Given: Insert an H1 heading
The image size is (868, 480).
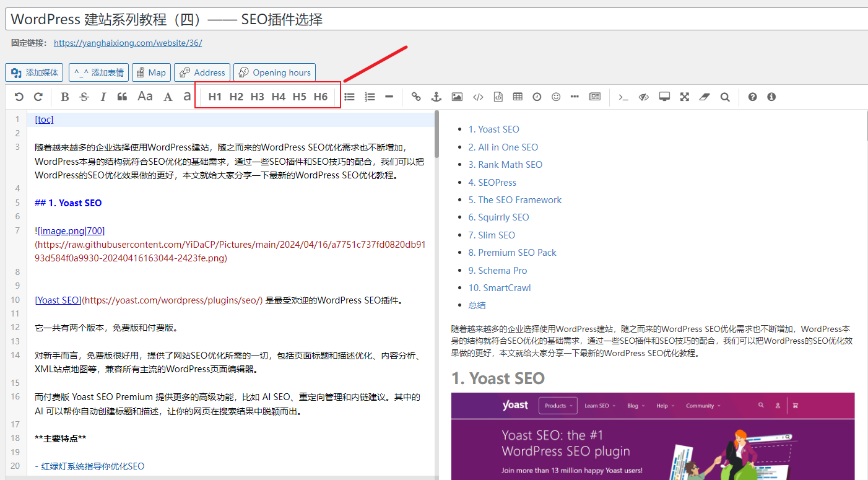Looking at the screenshot, I should [215, 97].
